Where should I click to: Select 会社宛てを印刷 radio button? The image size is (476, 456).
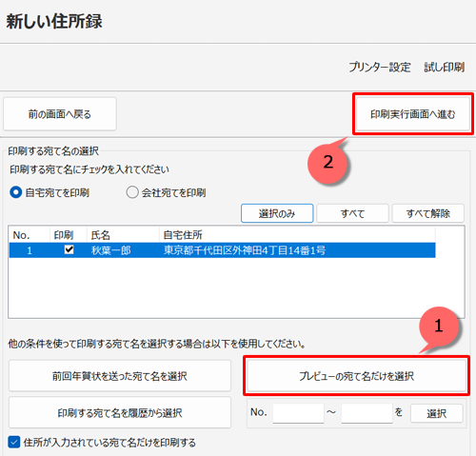point(132,192)
